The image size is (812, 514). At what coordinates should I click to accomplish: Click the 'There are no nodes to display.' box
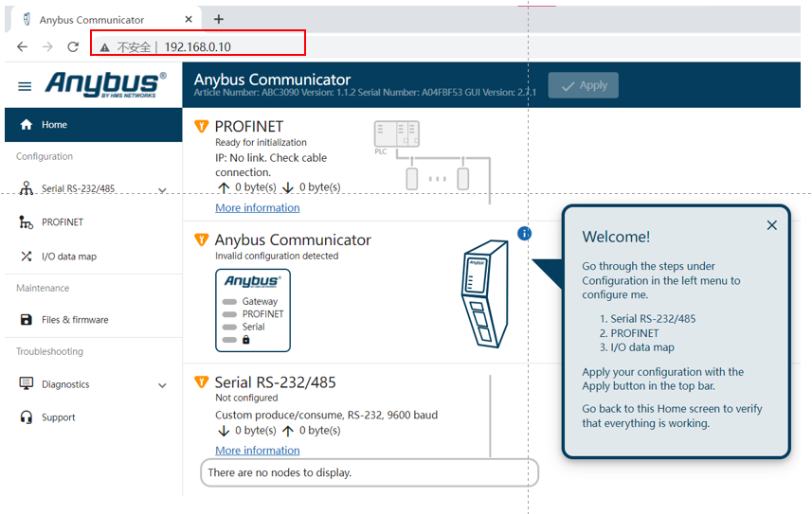click(370, 472)
